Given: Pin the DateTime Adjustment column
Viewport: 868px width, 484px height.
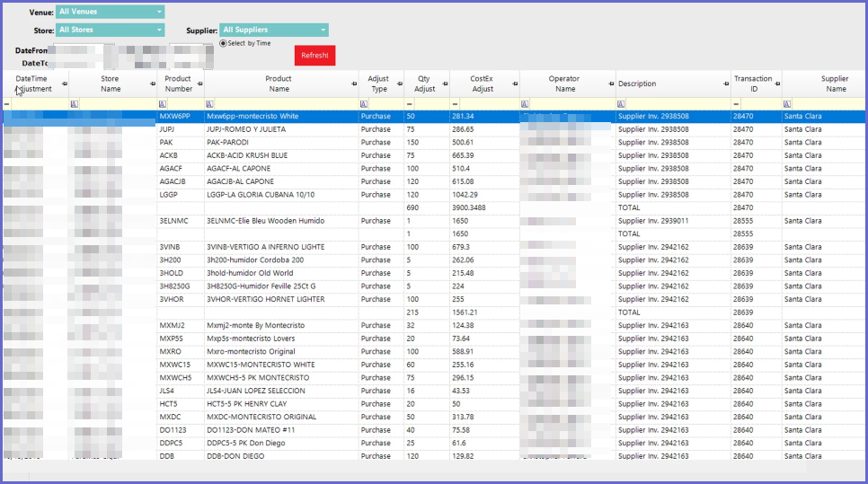Looking at the screenshot, I should 65,84.
